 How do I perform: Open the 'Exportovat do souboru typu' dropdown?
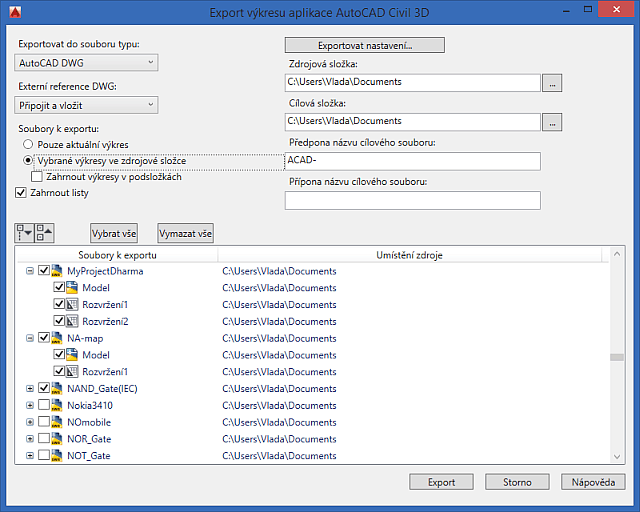pyautogui.click(x=87, y=63)
